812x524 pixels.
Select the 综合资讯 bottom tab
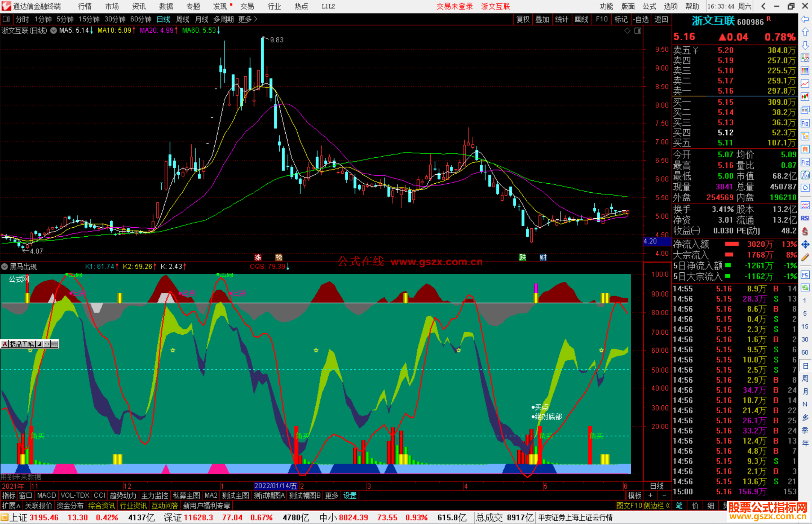pyautogui.click(x=101, y=506)
